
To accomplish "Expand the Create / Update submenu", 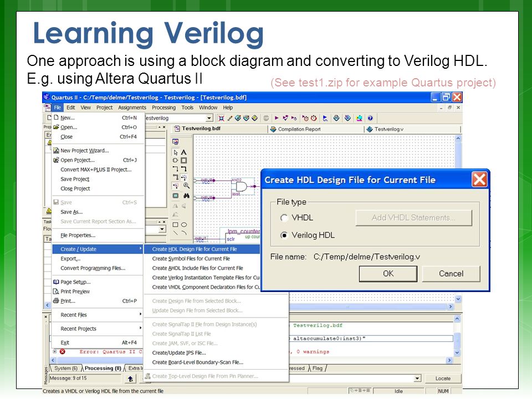I will (98, 249).
